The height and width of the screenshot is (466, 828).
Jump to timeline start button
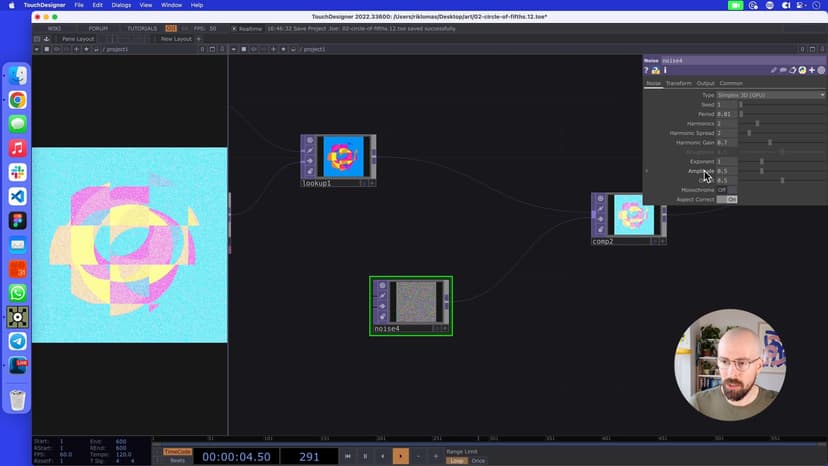[x=348, y=456]
